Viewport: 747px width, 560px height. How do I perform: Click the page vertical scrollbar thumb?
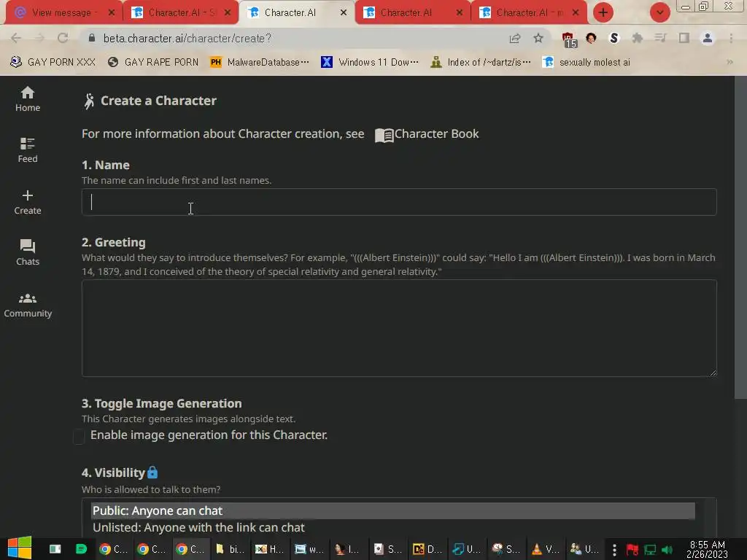740,237
